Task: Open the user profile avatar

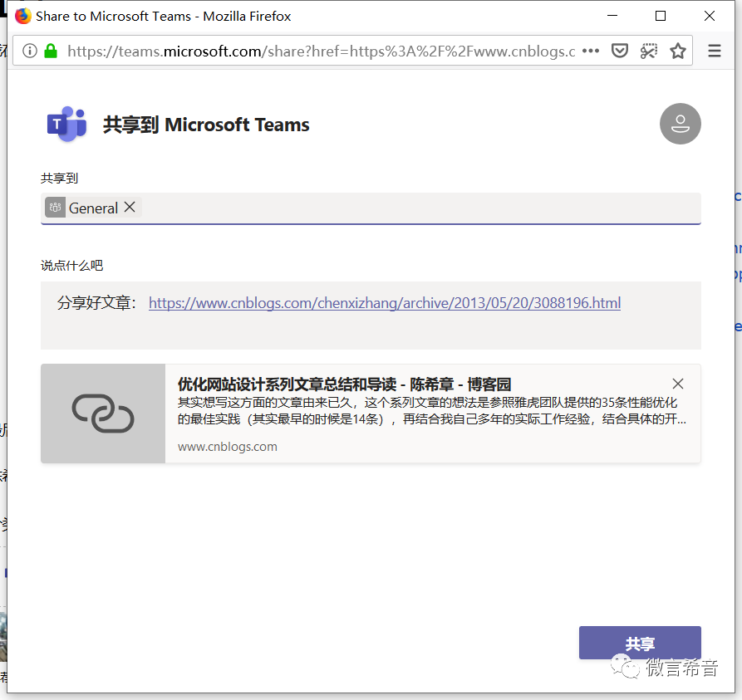Action: [680, 124]
